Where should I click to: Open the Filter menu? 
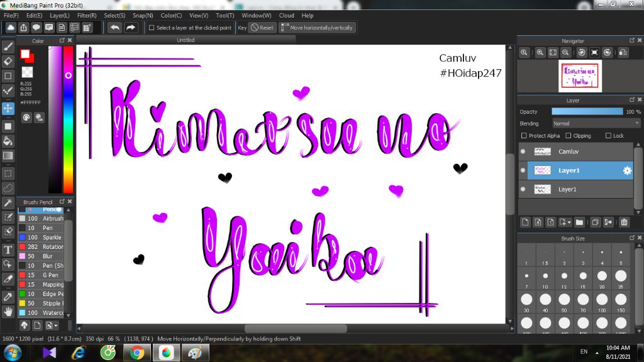87,15
